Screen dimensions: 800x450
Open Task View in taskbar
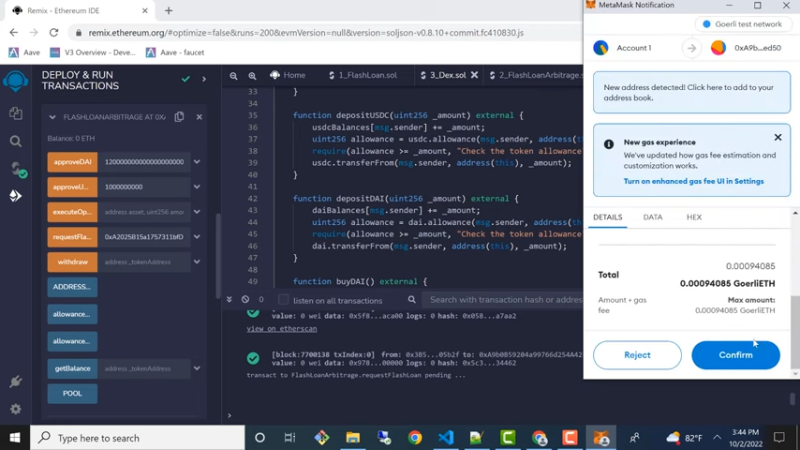pos(290,438)
